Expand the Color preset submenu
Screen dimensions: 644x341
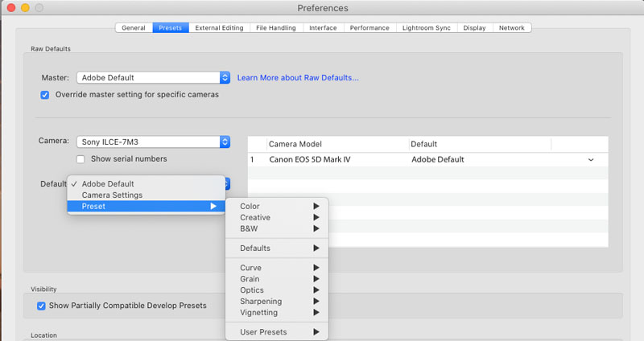(277, 206)
